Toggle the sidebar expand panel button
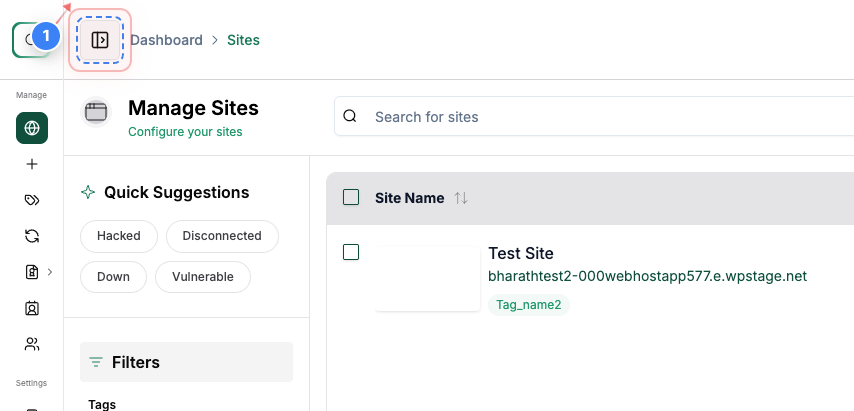The width and height of the screenshot is (854, 411). pos(100,40)
